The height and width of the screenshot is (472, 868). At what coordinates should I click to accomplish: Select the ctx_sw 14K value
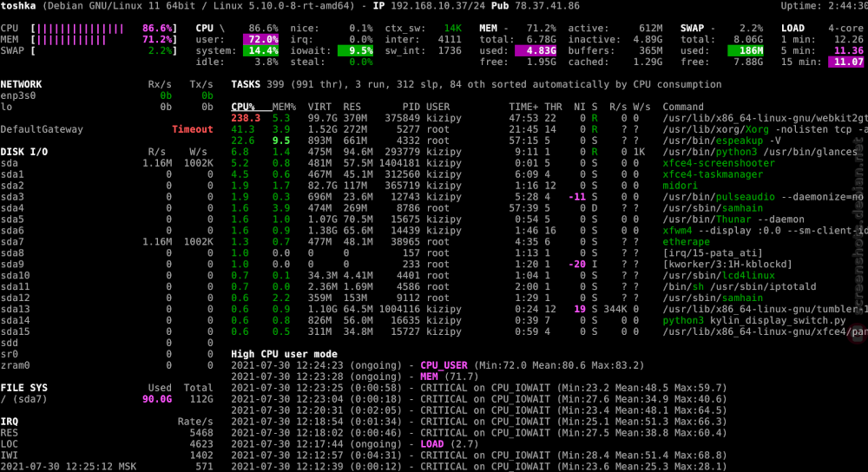click(x=452, y=29)
